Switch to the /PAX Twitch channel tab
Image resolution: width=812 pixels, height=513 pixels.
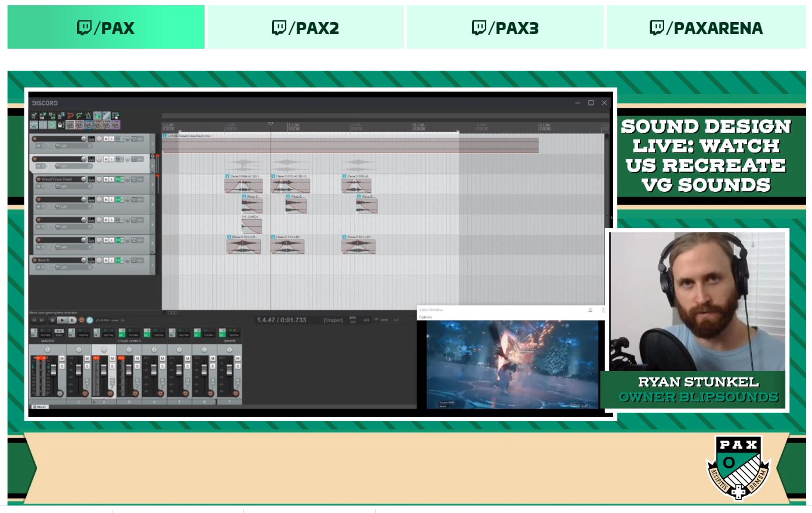point(106,27)
